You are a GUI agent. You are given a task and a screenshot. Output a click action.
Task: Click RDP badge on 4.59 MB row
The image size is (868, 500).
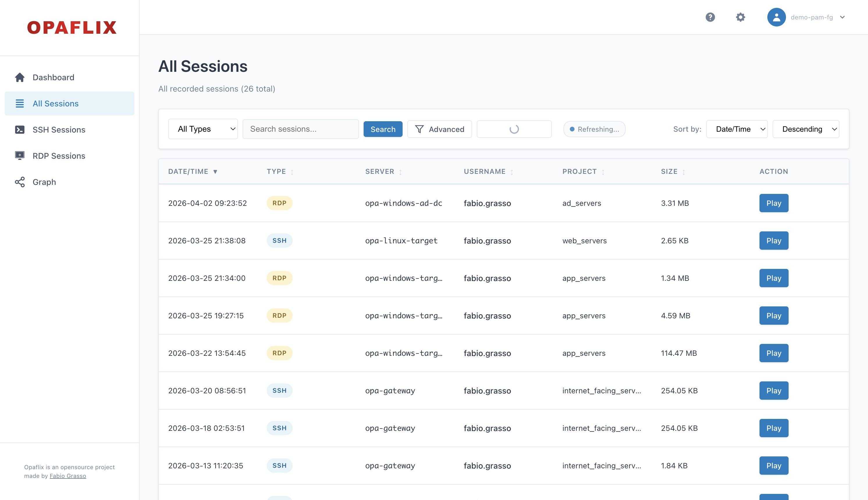pos(279,315)
